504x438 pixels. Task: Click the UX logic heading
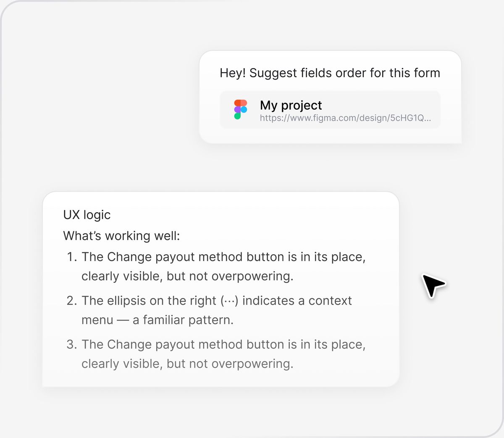87,215
